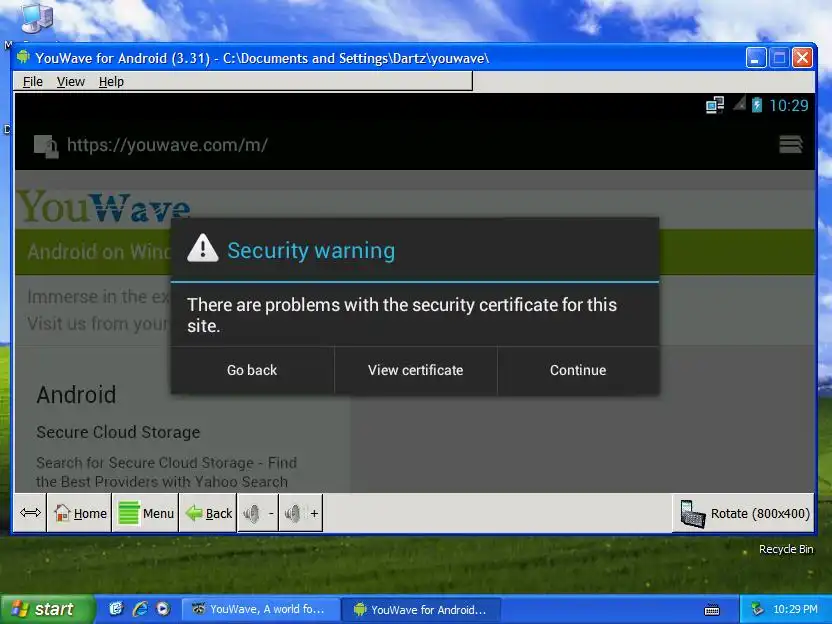This screenshot has height=624, width=832.
Task: Open the View menu
Action: coord(71,82)
